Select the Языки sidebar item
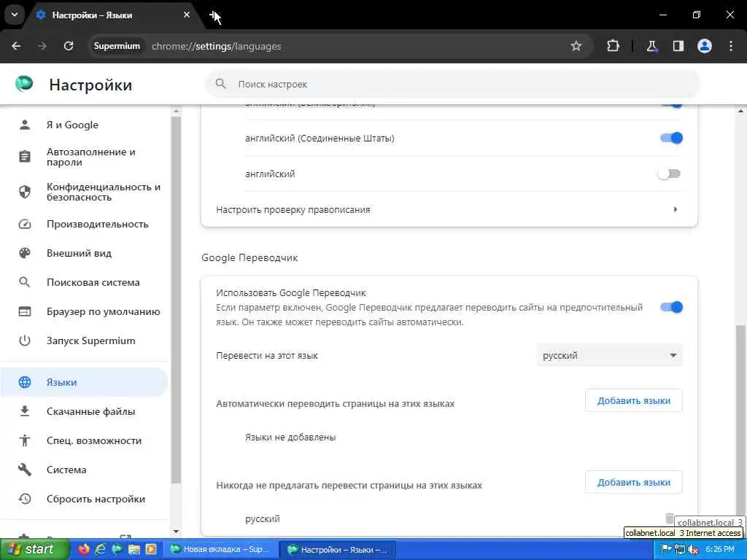747x560 pixels. point(85,382)
